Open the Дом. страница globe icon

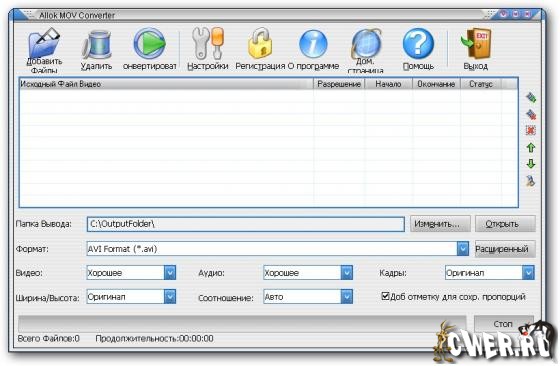pos(366,44)
